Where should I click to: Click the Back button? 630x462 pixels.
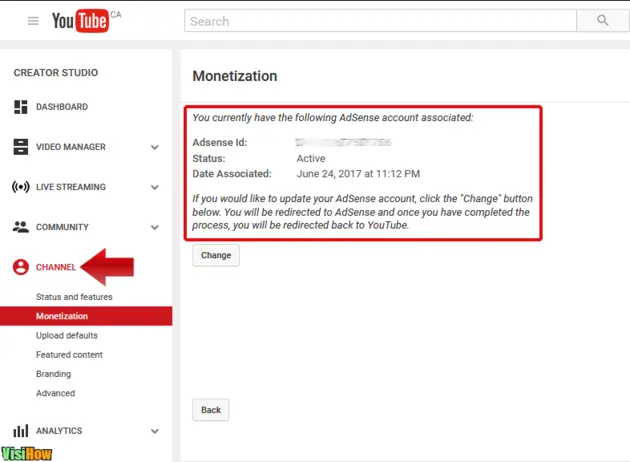[x=211, y=410]
